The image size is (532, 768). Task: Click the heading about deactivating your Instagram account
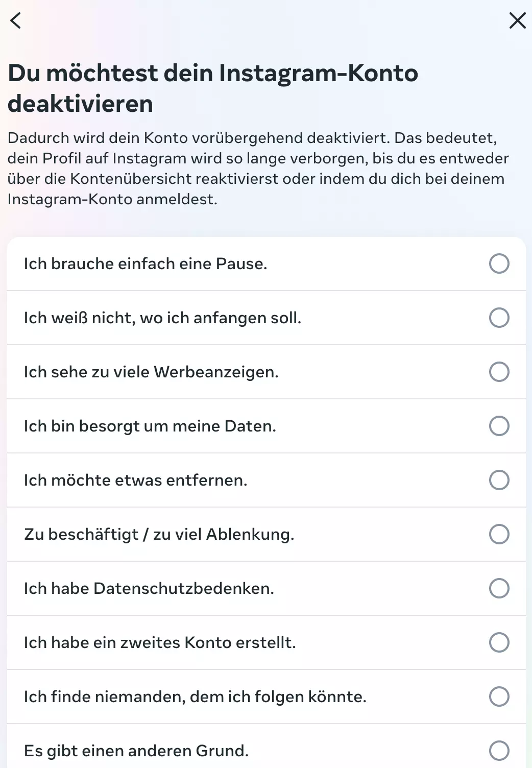point(213,88)
